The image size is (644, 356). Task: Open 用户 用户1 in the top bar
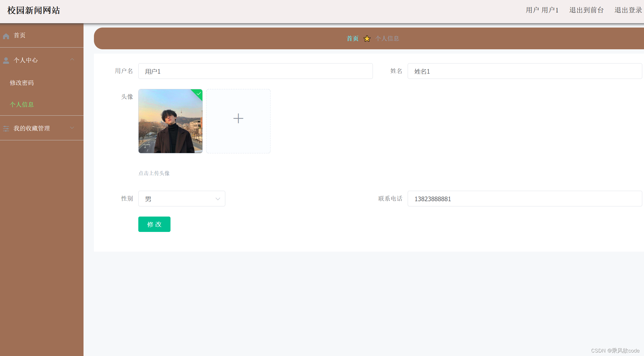[542, 10]
